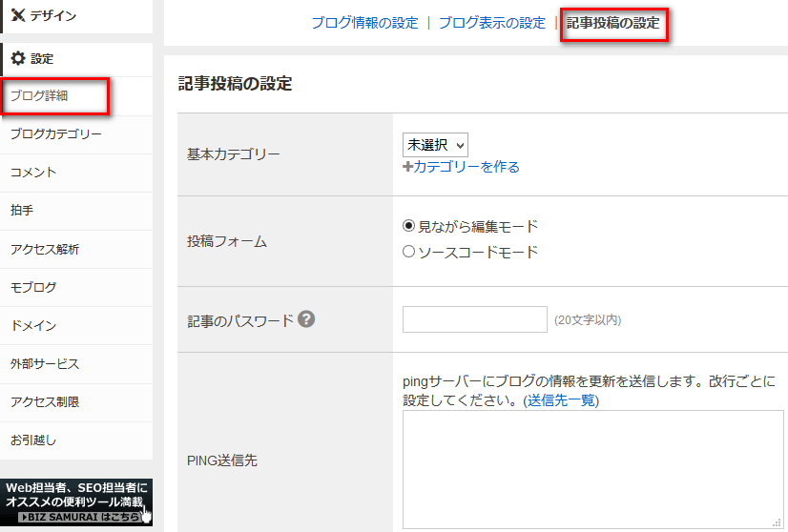This screenshot has height=532, width=788.
Task: Click the +カテゴリーを作る link
Action: click(x=462, y=167)
